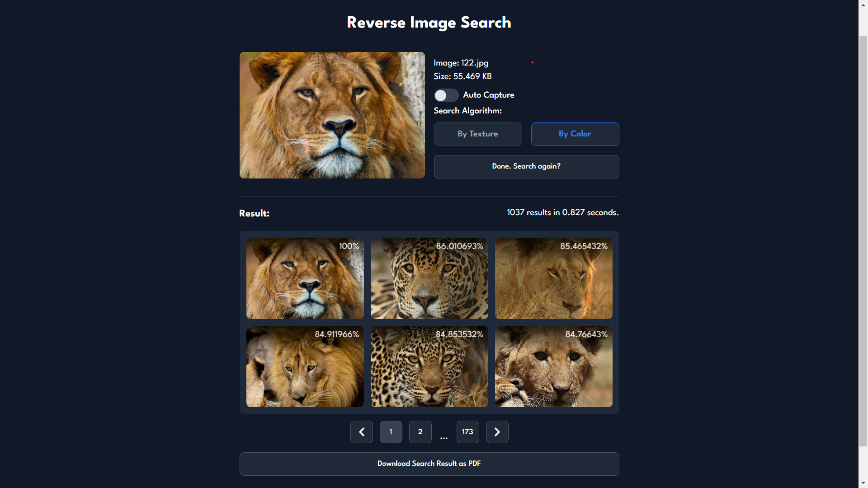Screen dimensions: 868x488
Task: Download Search Result as PDF
Action: pos(429,464)
